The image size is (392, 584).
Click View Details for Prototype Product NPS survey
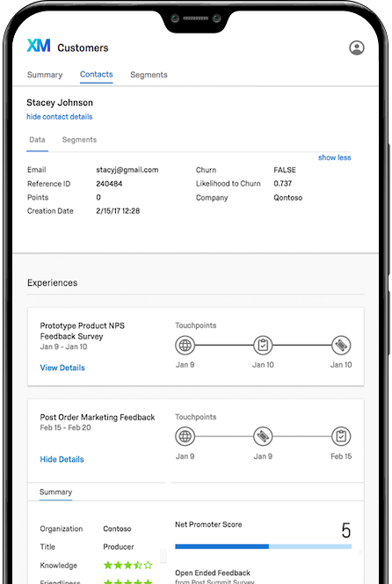click(x=62, y=368)
